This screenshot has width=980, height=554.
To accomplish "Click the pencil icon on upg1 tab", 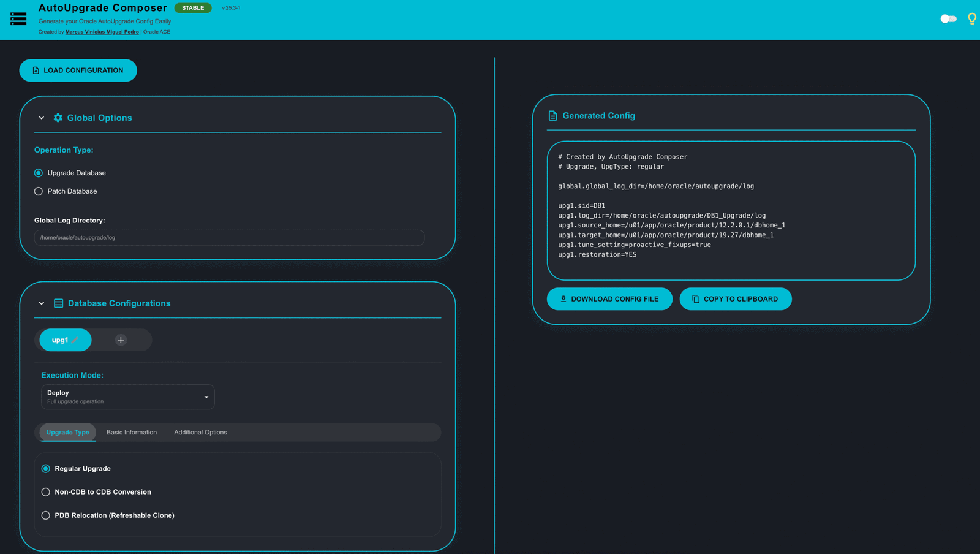I will point(75,340).
